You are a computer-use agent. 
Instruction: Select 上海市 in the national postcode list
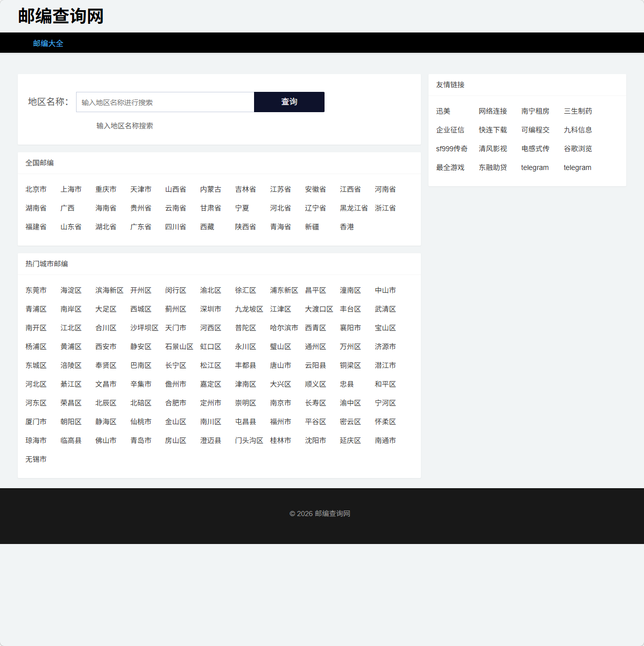(71, 189)
